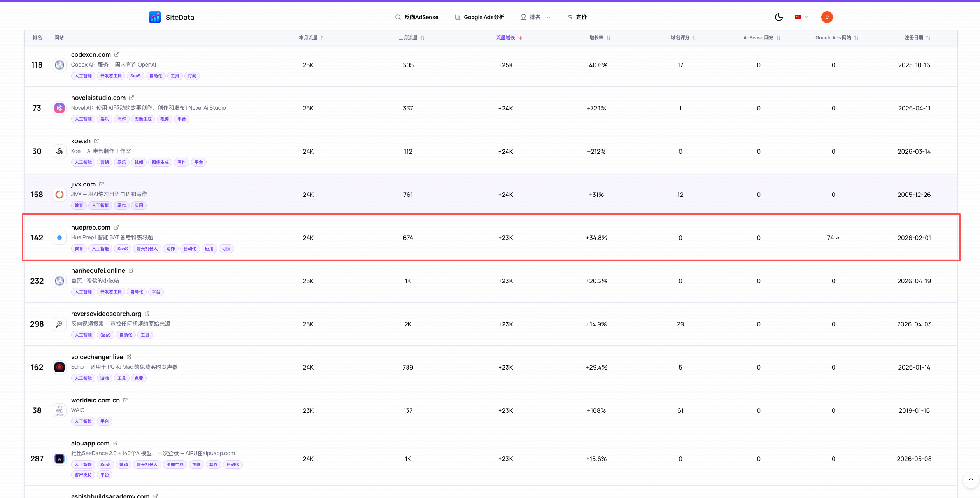
Task: Click the codexcn.com site favicon
Action: point(60,65)
